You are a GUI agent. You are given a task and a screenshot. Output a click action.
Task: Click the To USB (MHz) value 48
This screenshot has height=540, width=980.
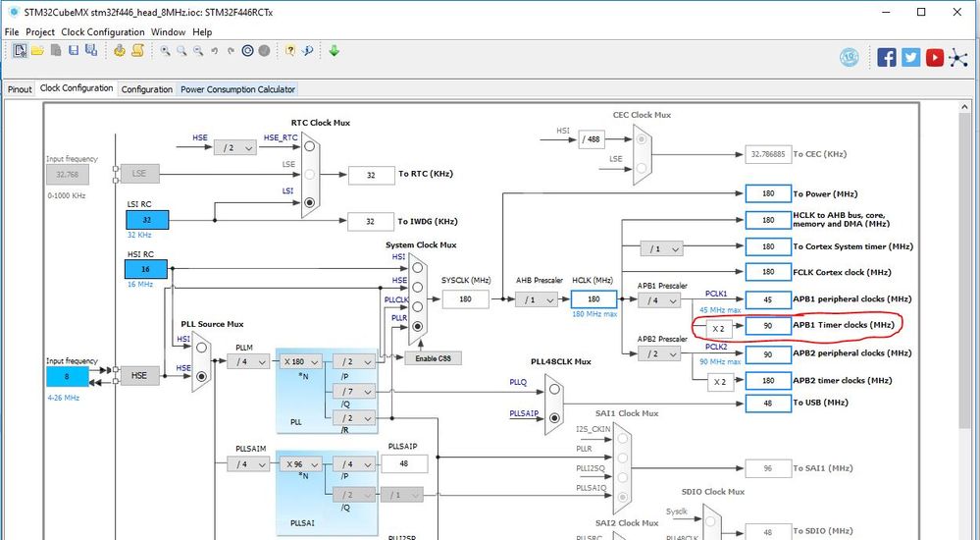pyautogui.click(x=768, y=403)
